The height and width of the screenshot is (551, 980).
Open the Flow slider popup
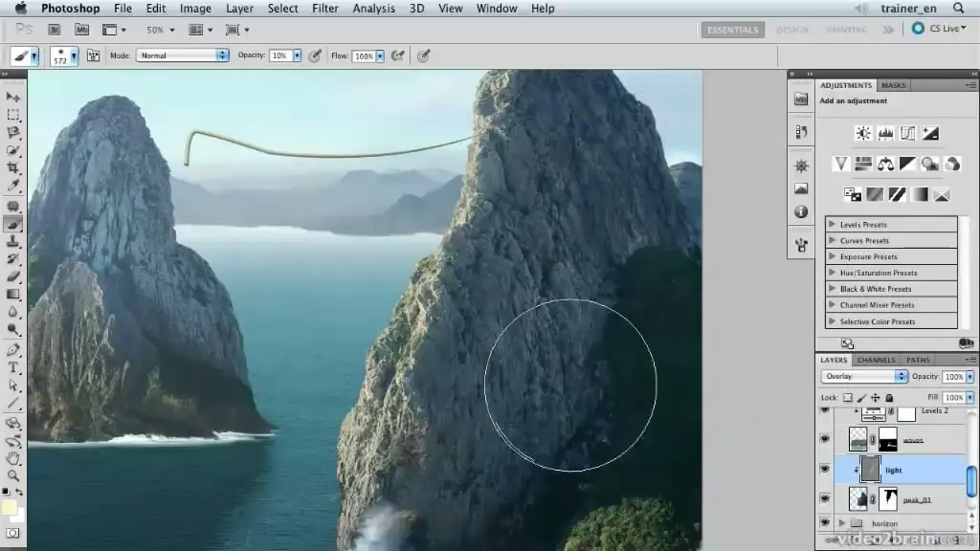(x=379, y=55)
